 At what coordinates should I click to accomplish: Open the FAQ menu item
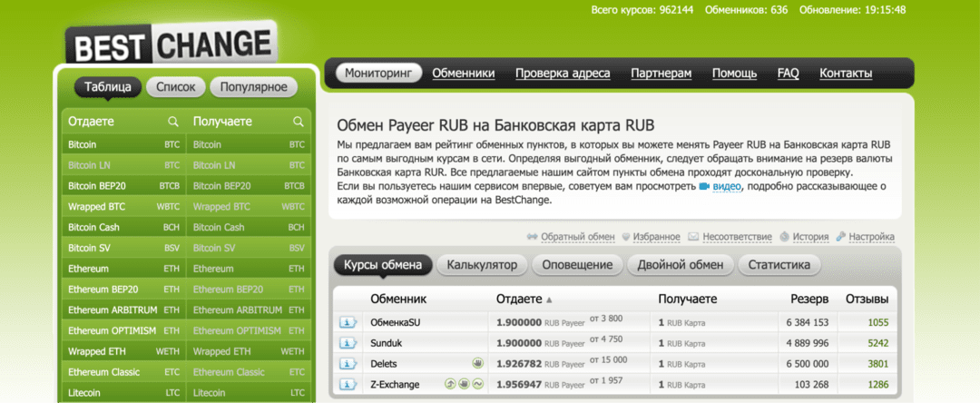click(789, 74)
